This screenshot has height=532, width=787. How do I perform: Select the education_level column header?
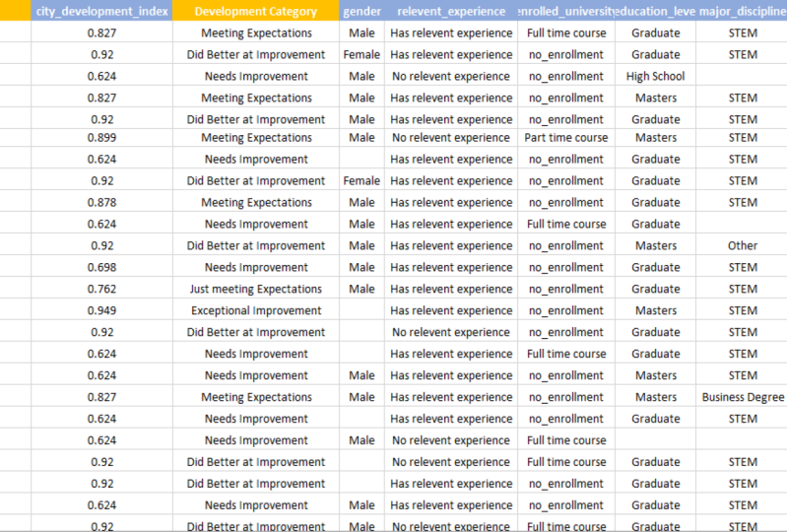click(655, 11)
